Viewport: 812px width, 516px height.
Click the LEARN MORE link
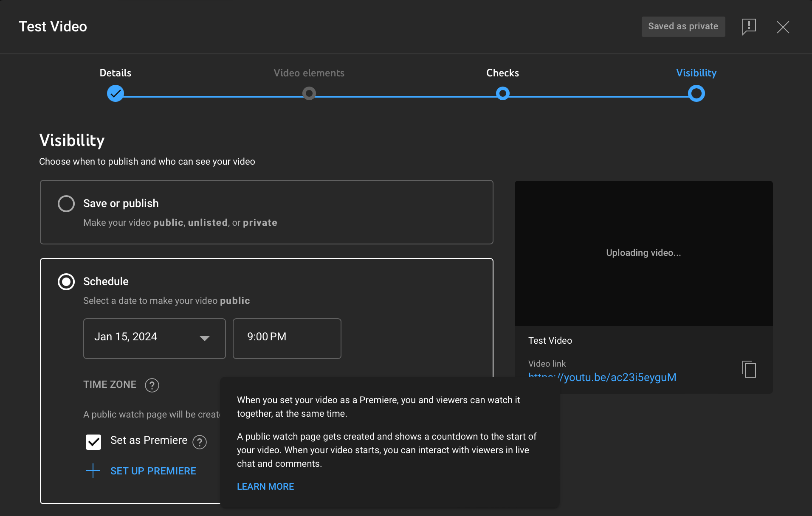coord(265,486)
